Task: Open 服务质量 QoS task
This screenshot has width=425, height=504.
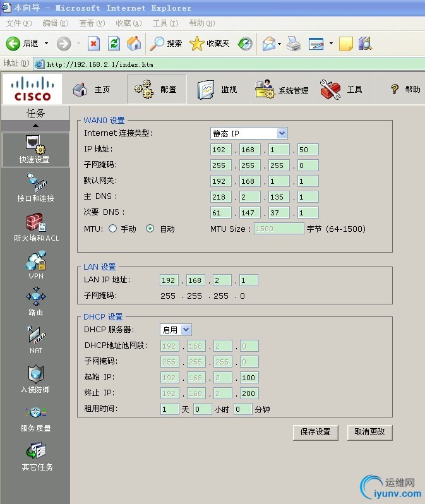Action: (35, 419)
